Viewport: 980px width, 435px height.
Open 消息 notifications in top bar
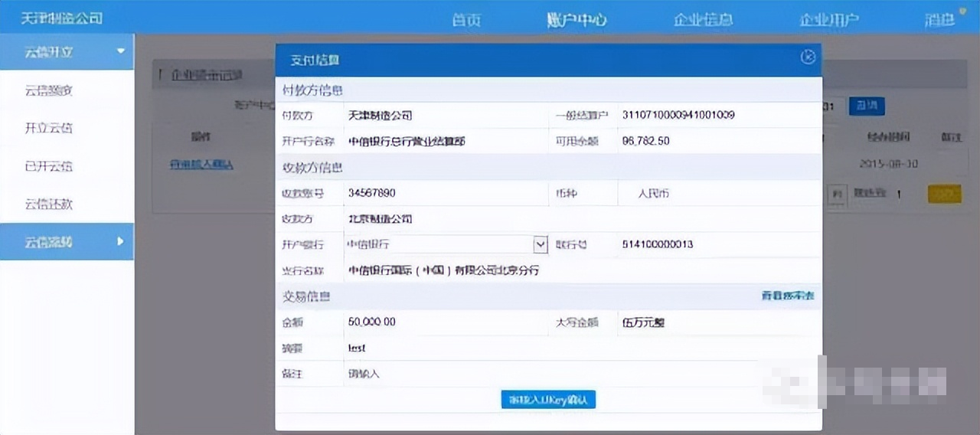939,20
